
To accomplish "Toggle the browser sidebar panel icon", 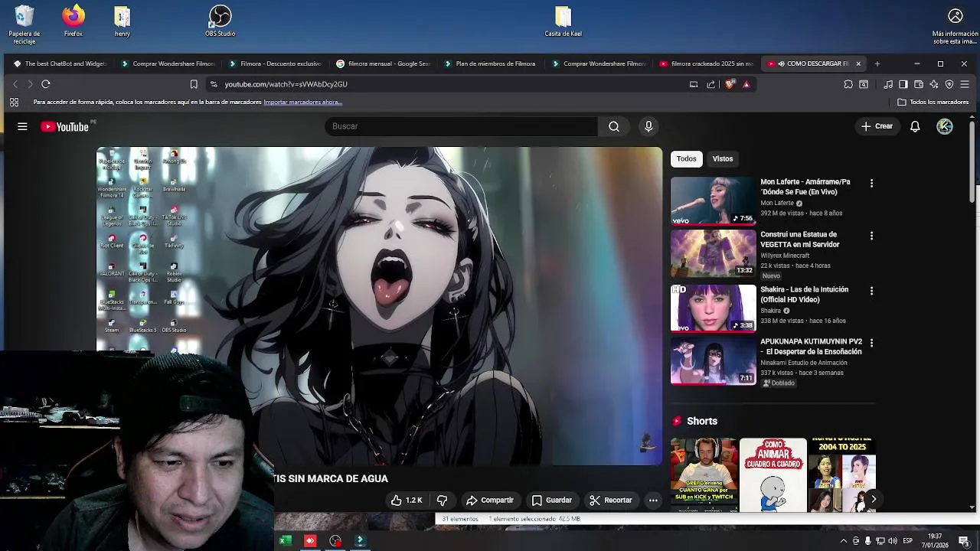I will [903, 84].
